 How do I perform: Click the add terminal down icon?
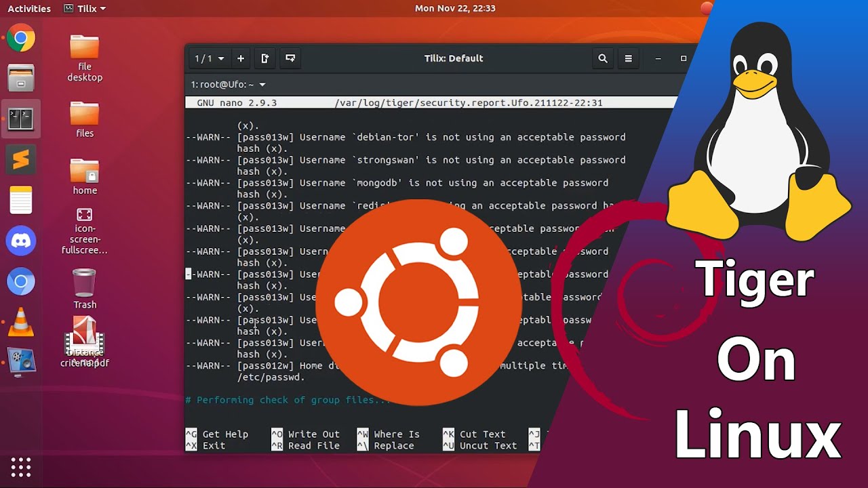point(290,58)
